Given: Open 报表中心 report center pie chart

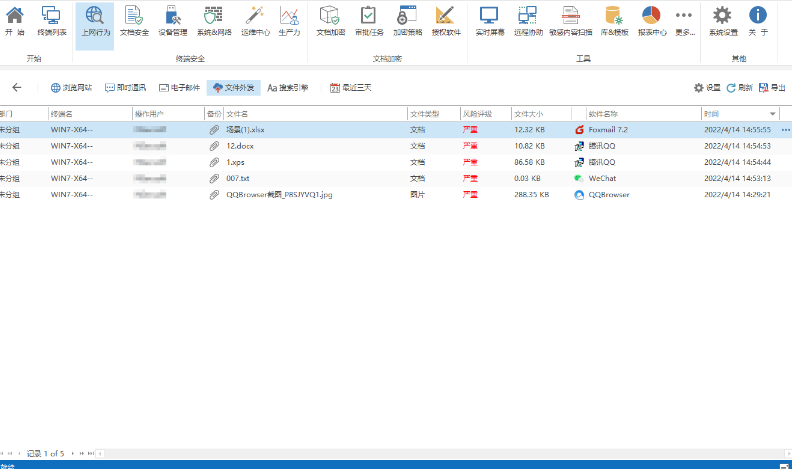Looking at the screenshot, I should (x=652, y=21).
